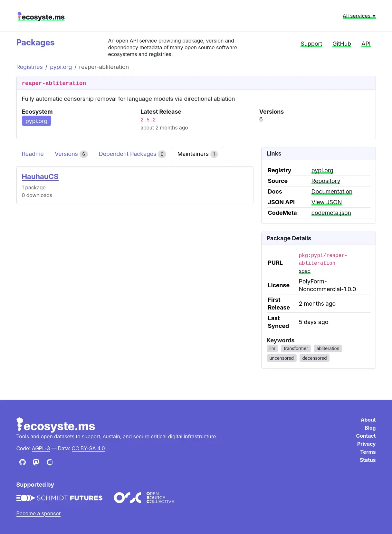Screen dimensions: 392x534
Task: Click the PolyForm-Noncommercial-1.0.0 license text
Action: (x=327, y=285)
